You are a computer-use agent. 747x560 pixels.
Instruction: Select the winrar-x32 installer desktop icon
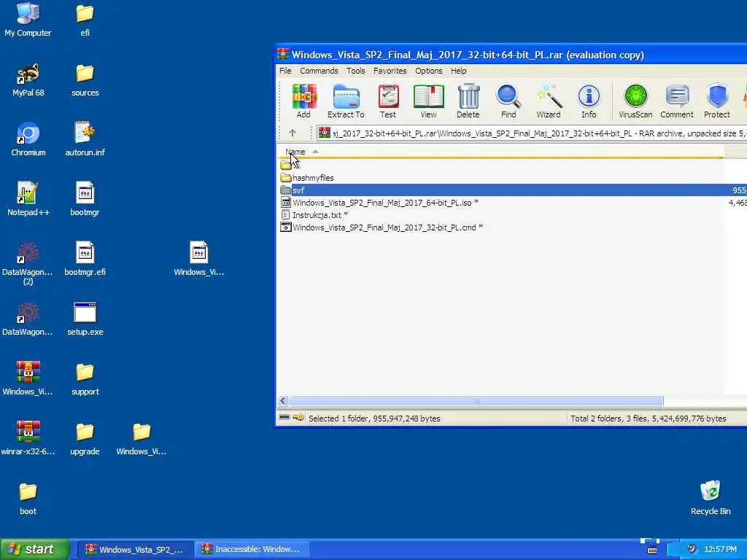(x=28, y=438)
